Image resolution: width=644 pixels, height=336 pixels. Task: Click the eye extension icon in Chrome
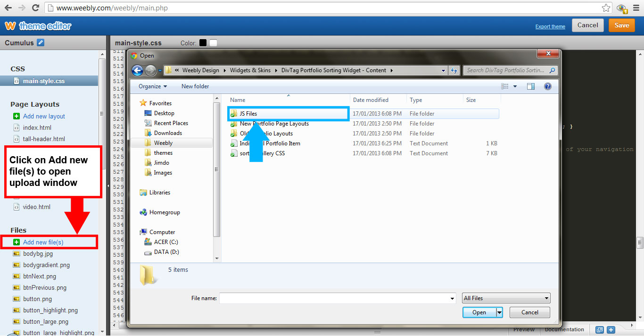[x=621, y=8]
